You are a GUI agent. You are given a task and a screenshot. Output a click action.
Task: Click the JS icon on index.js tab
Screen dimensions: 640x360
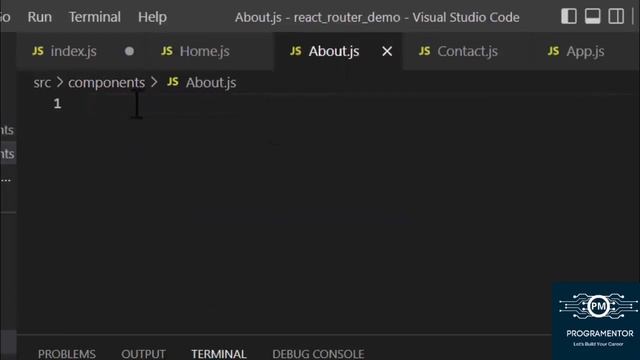pos(38,51)
